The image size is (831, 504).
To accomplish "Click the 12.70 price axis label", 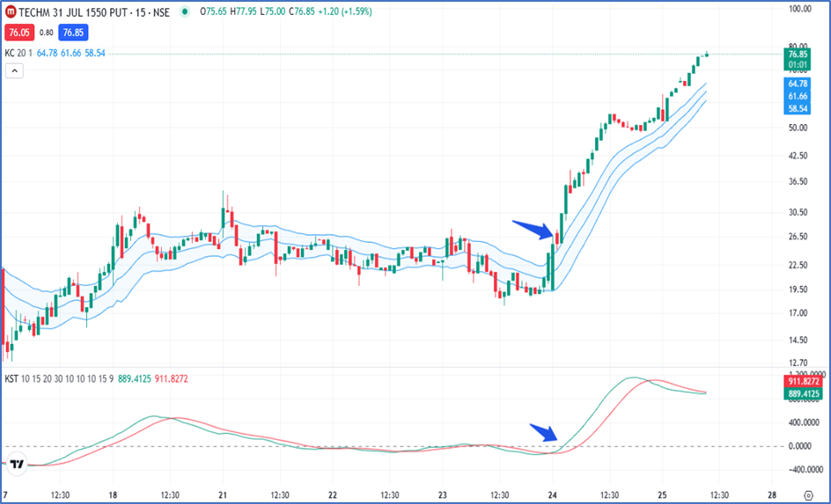I will coord(798,362).
